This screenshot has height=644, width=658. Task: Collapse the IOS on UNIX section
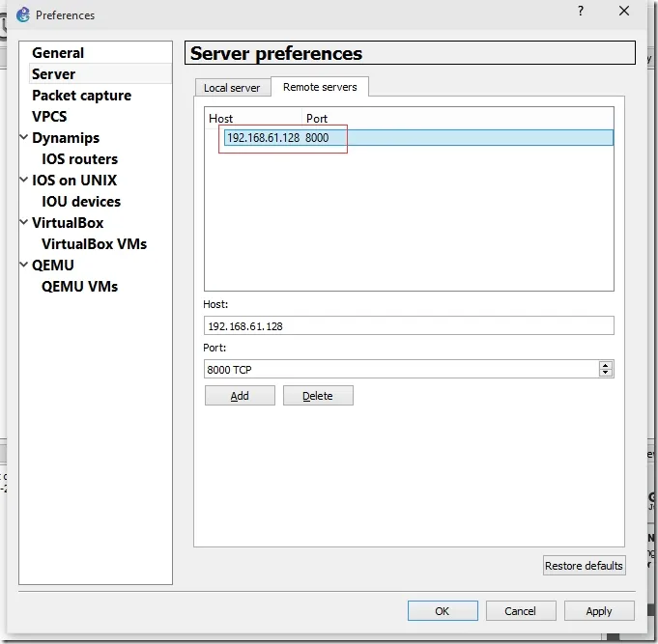(x=24, y=180)
